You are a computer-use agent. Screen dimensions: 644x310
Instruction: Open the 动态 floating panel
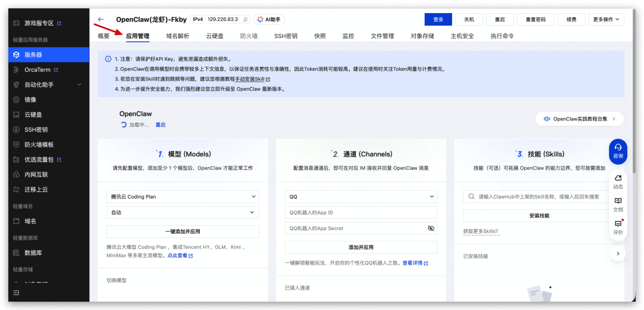click(618, 181)
